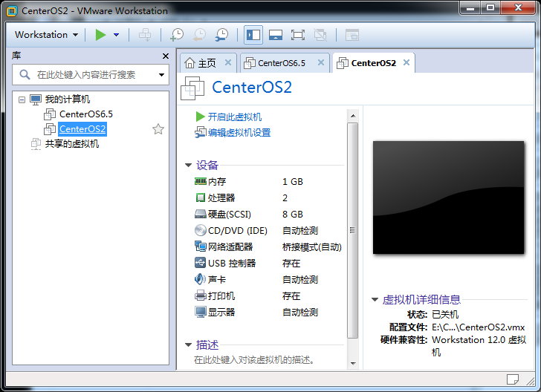The image size is (541, 392).
Task: Click the VMware icon in the title bar
Action: pos(12,11)
